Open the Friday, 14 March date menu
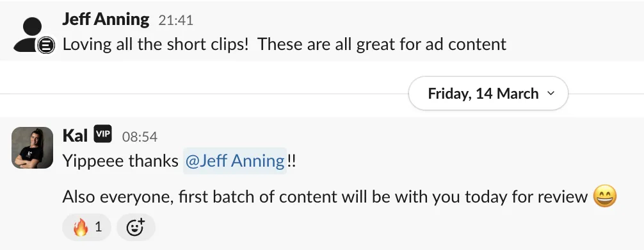Viewport: 644px width, 250px height. click(488, 94)
